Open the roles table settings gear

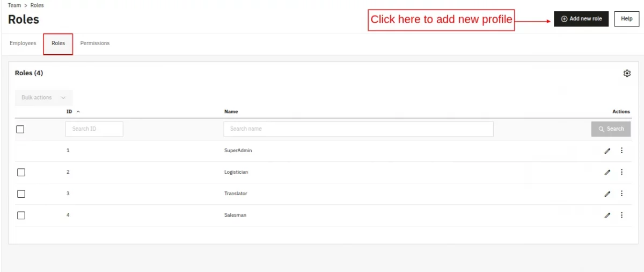(x=627, y=73)
